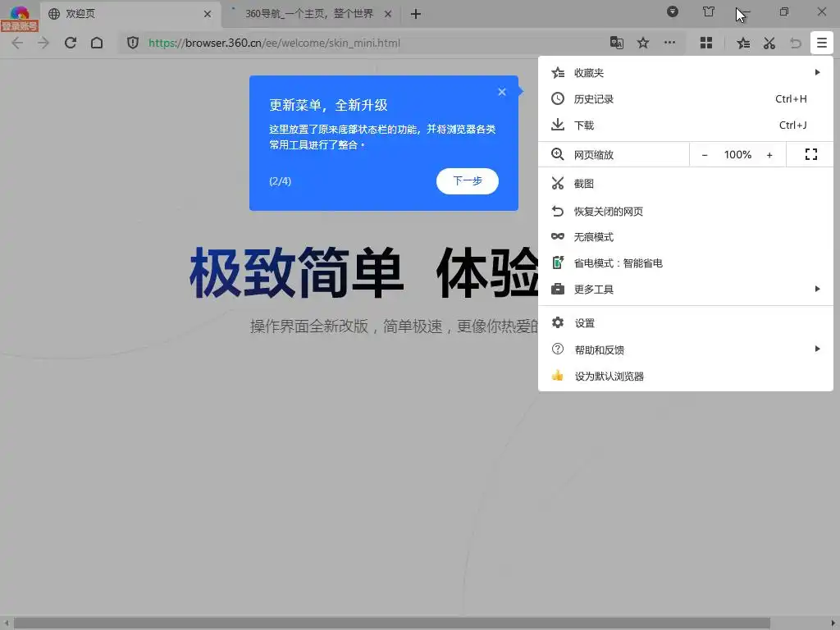
Task: Open 无痕模式 incognito window
Action: pyautogui.click(x=685, y=237)
